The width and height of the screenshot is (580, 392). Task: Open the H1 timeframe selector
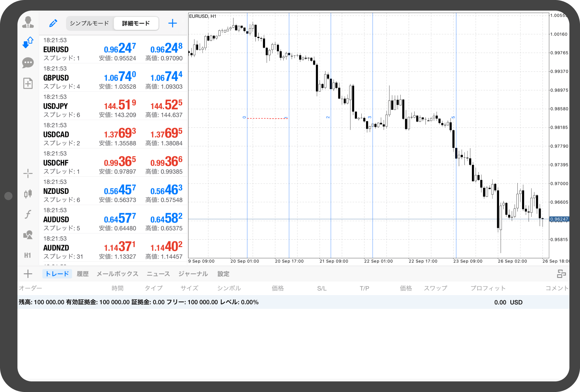(28, 256)
